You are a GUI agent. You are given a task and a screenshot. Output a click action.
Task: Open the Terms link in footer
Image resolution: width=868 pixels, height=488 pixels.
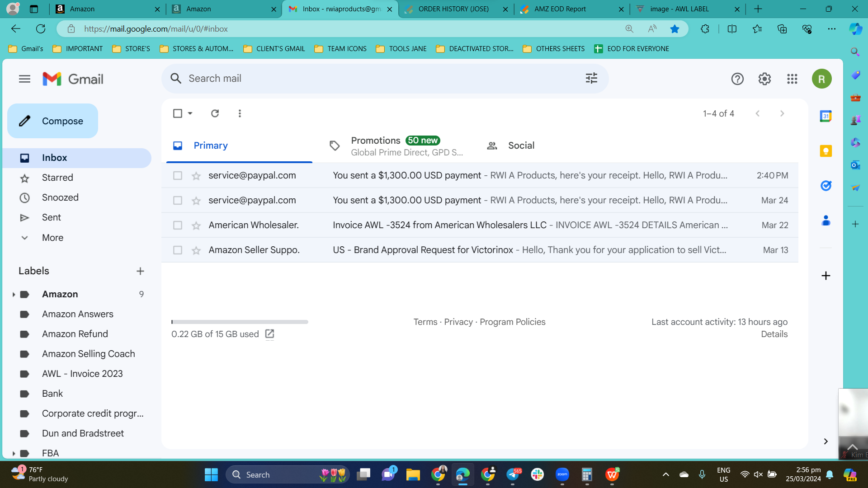click(x=425, y=322)
